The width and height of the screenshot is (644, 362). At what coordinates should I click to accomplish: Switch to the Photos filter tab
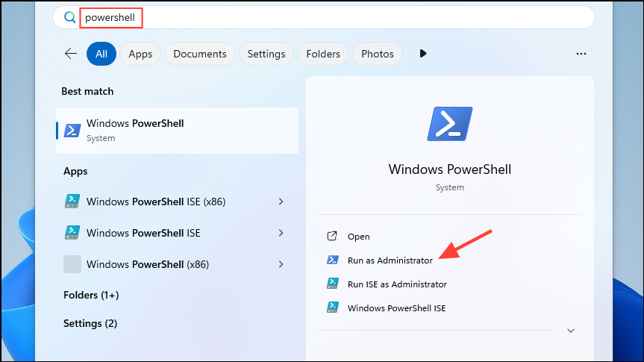pyautogui.click(x=377, y=54)
